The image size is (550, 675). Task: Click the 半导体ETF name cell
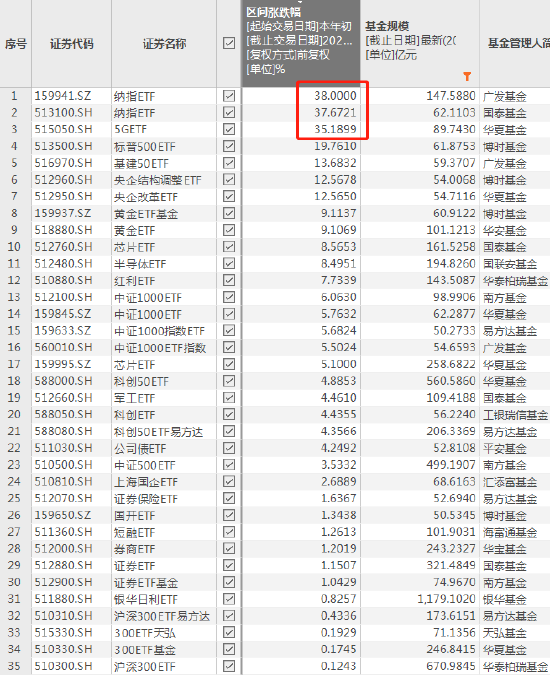coord(140,264)
